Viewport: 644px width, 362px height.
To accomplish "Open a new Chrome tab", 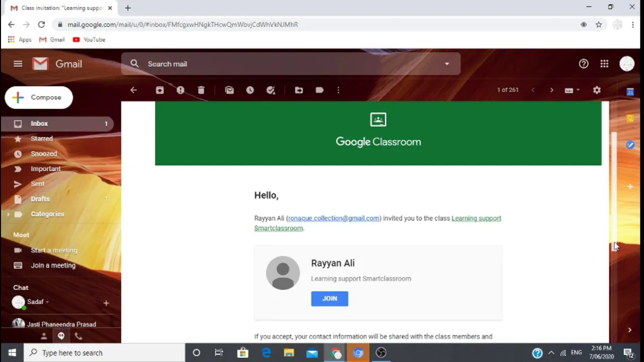I will coord(128,8).
